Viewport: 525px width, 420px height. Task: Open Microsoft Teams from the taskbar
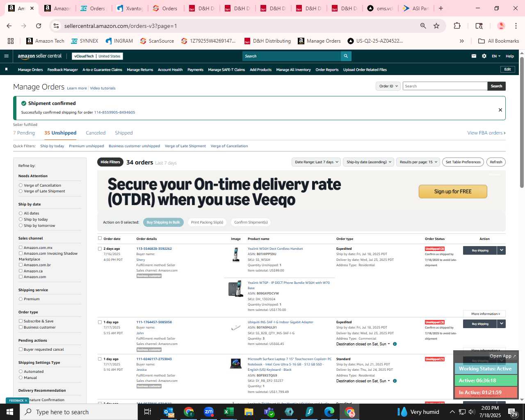[269, 412]
